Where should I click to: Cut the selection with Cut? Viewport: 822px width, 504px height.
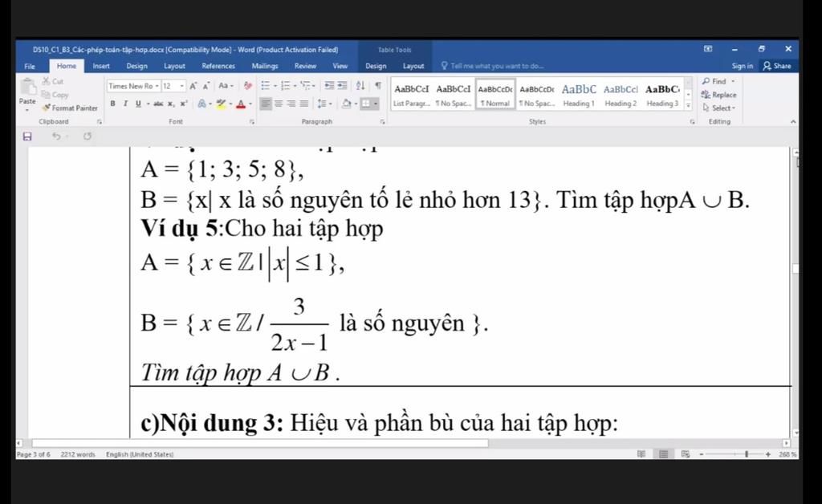[52, 81]
